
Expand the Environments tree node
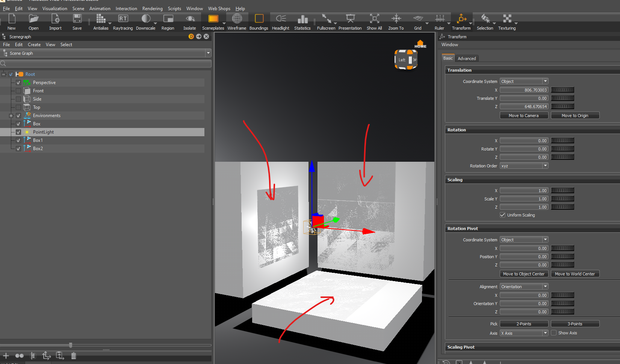[x=11, y=116]
